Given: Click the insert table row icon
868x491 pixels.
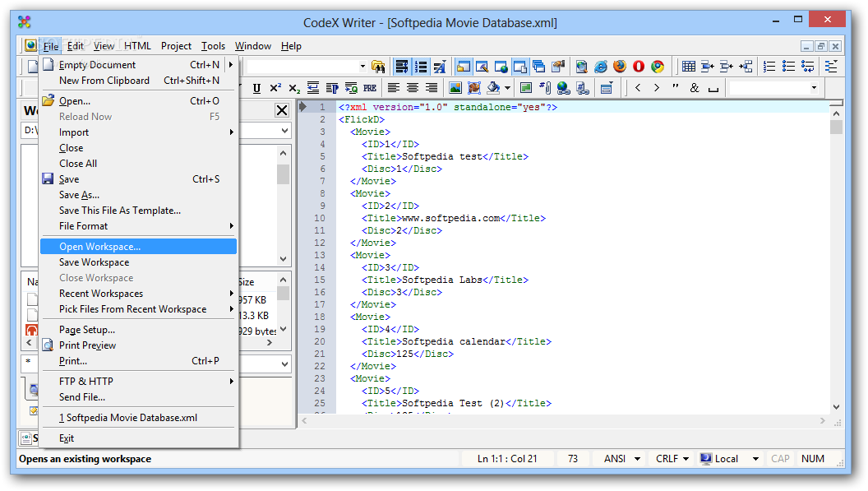Looking at the screenshot, I should [x=708, y=67].
